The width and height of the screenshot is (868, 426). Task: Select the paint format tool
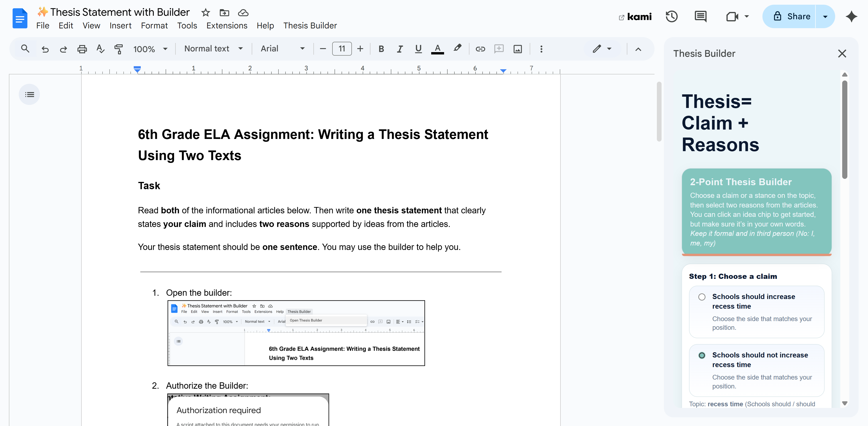119,49
